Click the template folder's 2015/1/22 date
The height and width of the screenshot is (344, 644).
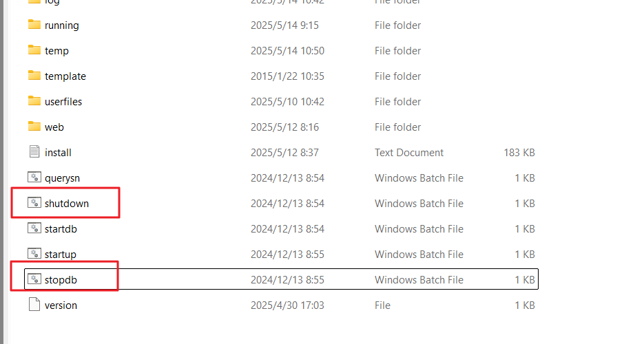tap(287, 76)
